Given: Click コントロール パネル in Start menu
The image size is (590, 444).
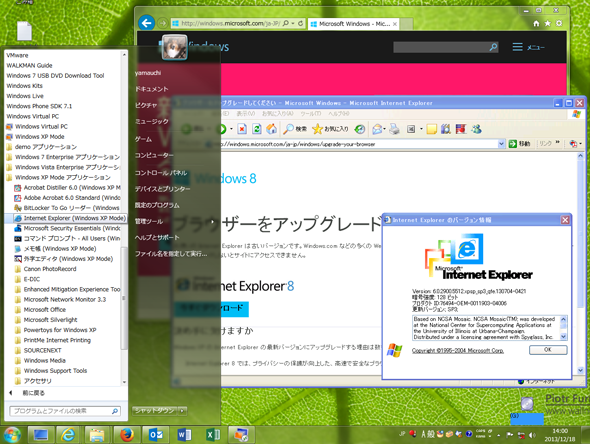Looking at the screenshot, I should (x=161, y=173).
